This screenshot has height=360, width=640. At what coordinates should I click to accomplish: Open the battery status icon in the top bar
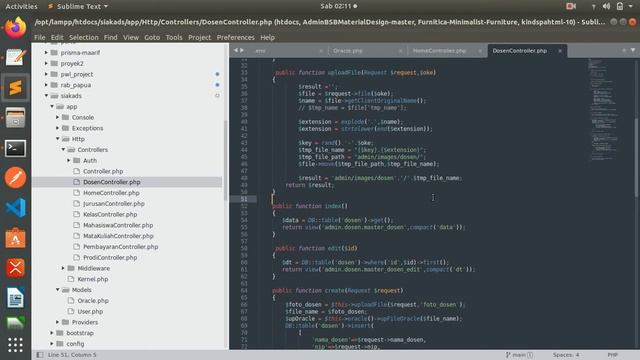tap(620, 6)
